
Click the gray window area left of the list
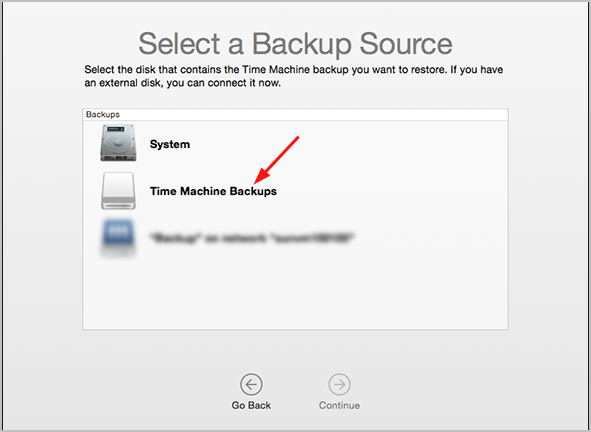pos(42,219)
